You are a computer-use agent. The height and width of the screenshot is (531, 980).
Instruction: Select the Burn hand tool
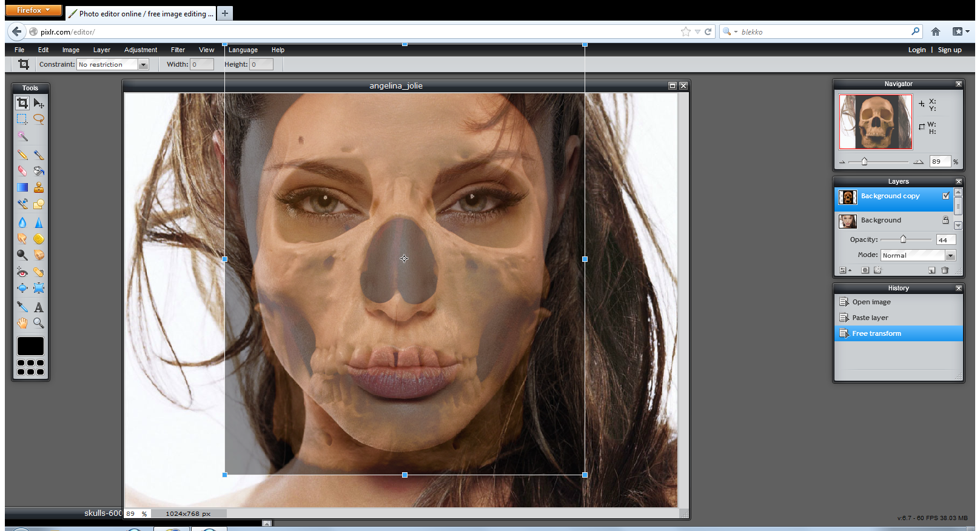point(39,255)
